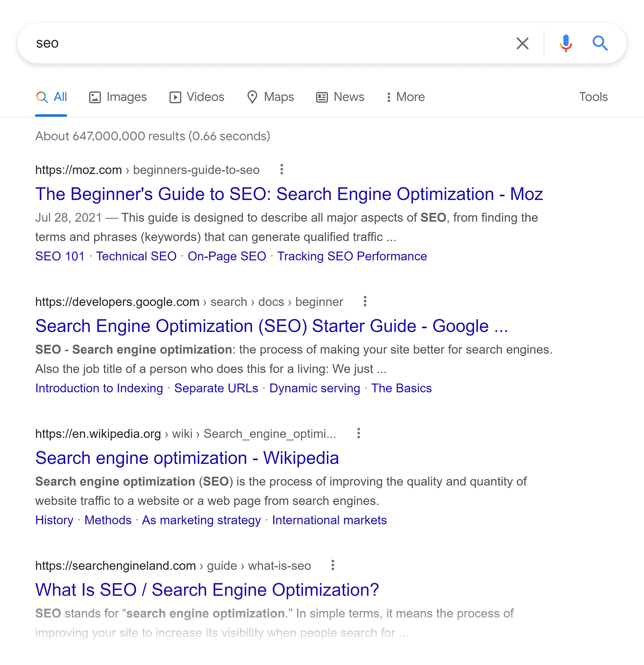
Task: Follow the Introduction to Indexing sitelink
Action: pos(99,388)
